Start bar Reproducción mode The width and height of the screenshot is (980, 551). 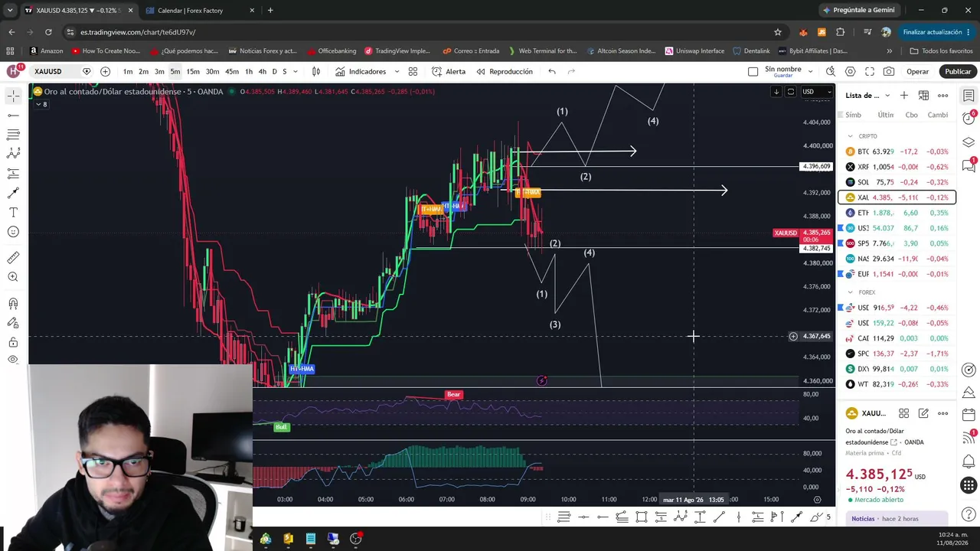coord(505,71)
